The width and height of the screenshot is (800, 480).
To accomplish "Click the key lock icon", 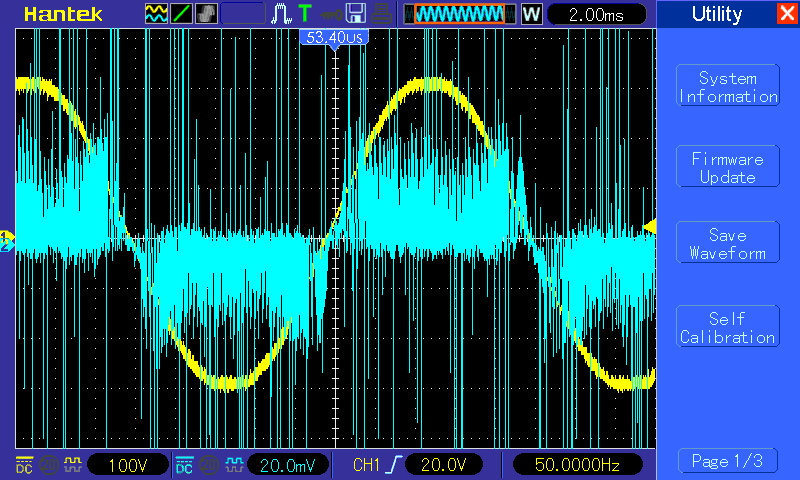I will pos(327,14).
